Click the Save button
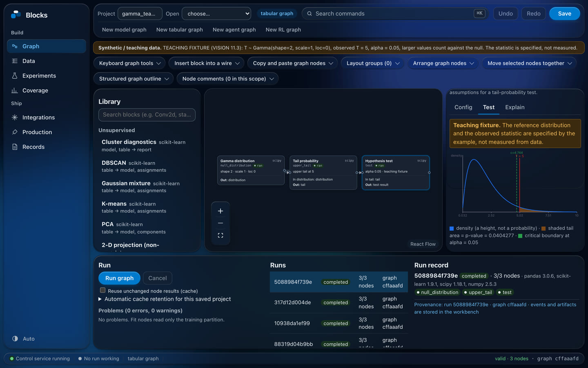Screen dimensions: 588x368 (x=564, y=13)
